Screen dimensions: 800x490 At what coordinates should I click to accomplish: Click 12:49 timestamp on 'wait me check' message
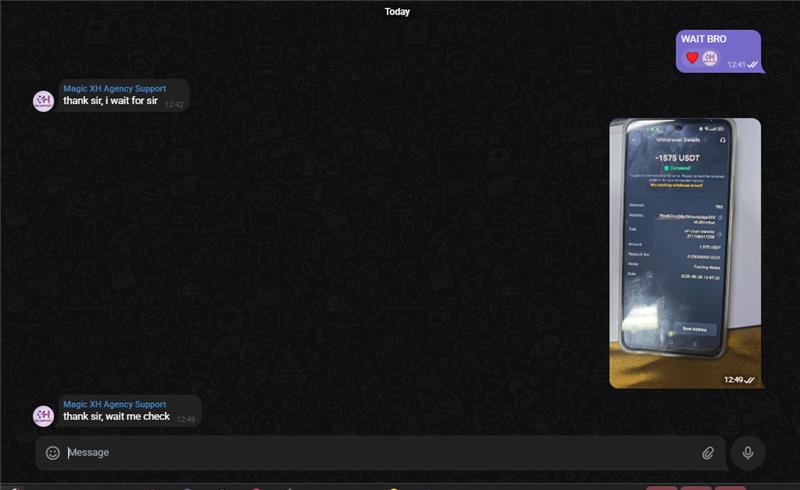pyautogui.click(x=186, y=419)
